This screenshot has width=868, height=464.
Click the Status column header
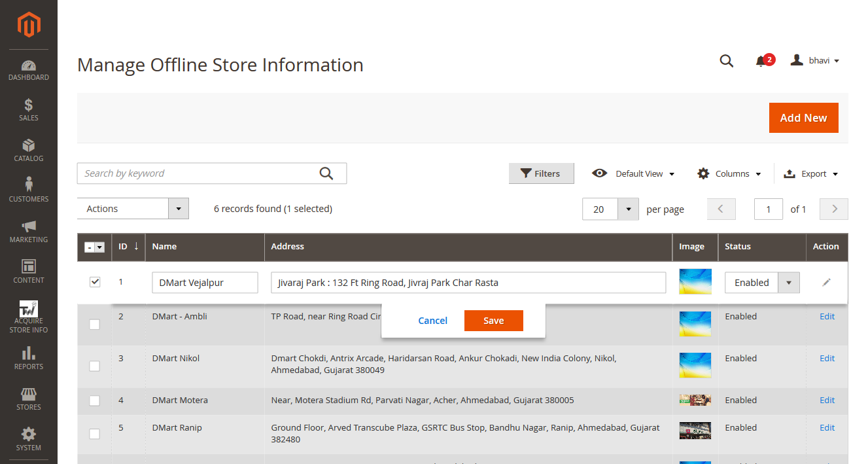pyautogui.click(x=762, y=247)
